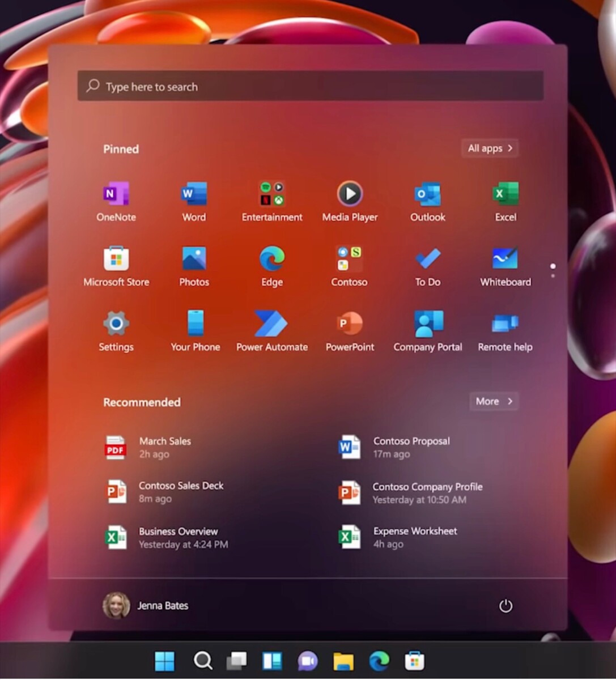The image size is (616, 680).
Task: Open Settings from pinned apps
Action: 116,332
